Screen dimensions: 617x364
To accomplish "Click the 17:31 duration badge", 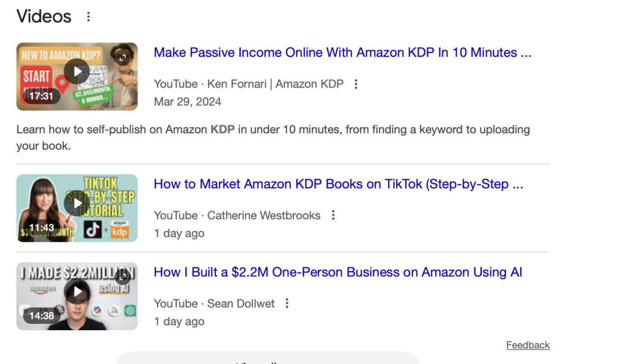I will tap(41, 96).
